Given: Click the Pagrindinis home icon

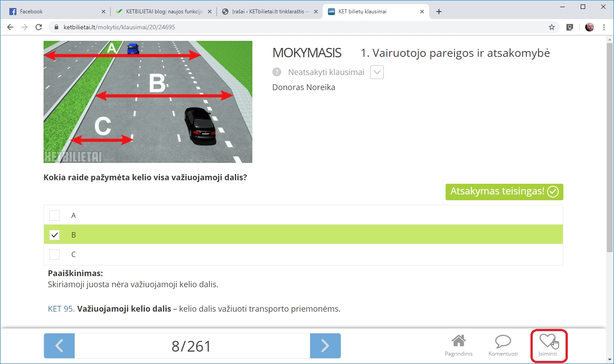Looking at the screenshot, I should pos(459,341).
